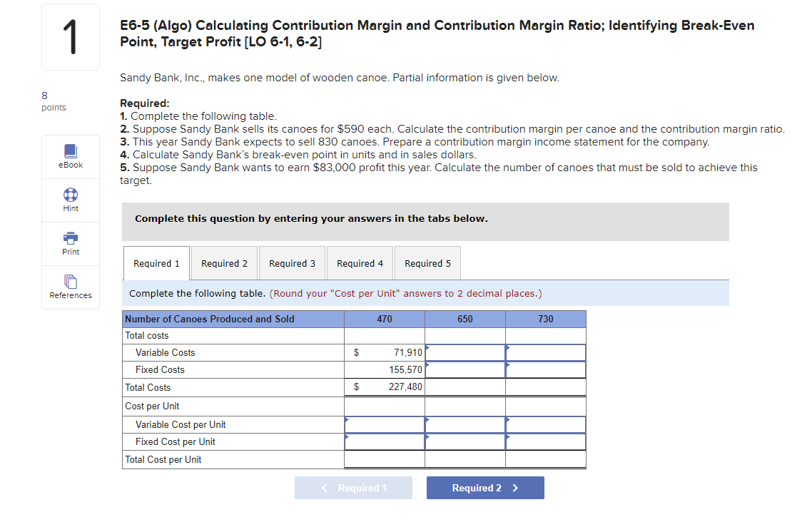
Task: Open the Required 3 tab
Action: tap(292, 262)
